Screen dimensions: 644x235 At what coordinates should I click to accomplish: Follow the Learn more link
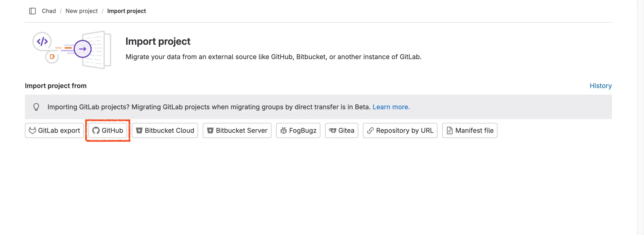pos(391,107)
